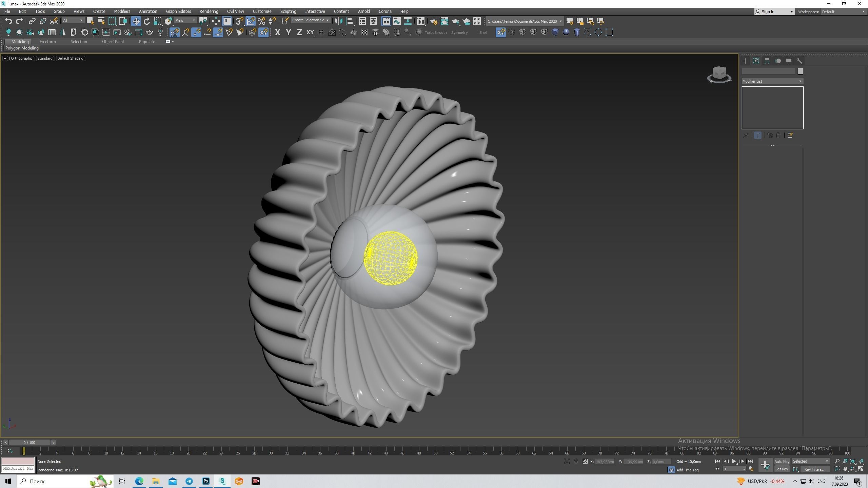The image size is (868, 488).
Task: Activate the Select and Link tool
Action: point(32,21)
